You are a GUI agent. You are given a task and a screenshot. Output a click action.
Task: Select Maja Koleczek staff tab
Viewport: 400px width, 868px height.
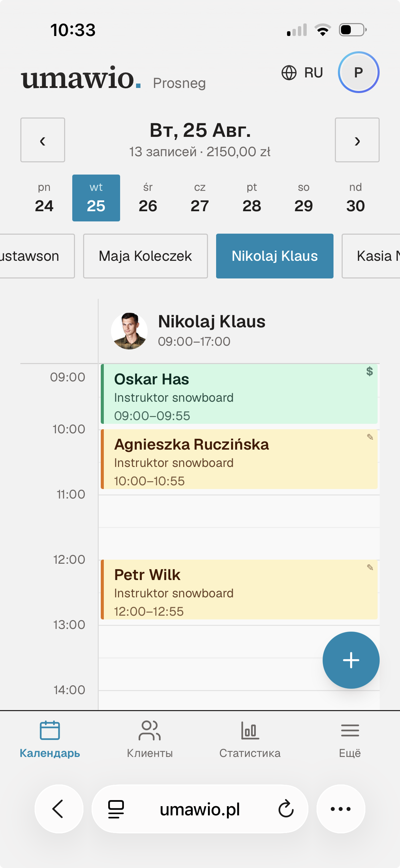pyautogui.click(x=145, y=256)
